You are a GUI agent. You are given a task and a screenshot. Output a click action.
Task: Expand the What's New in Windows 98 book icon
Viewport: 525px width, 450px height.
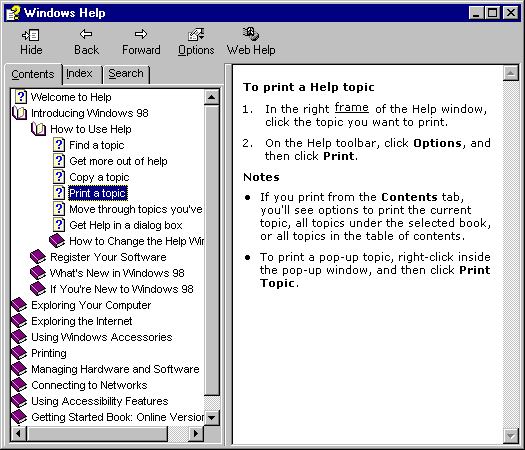pyautogui.click(x=38, y=273)
